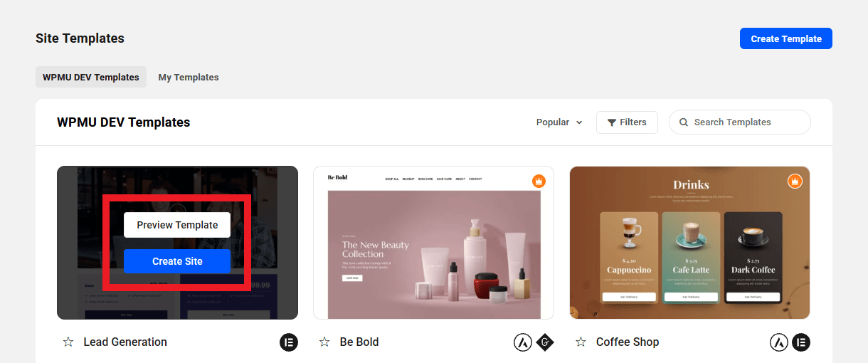Star the Be Bold template
The width and height of the screenshot is (868, 363).
tap(324, 342)
